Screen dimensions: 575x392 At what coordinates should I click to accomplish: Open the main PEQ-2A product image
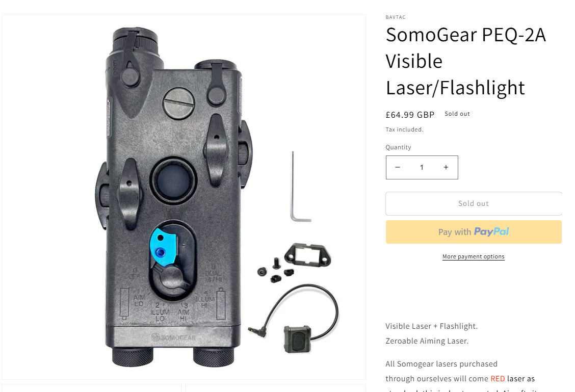(184, 197)
